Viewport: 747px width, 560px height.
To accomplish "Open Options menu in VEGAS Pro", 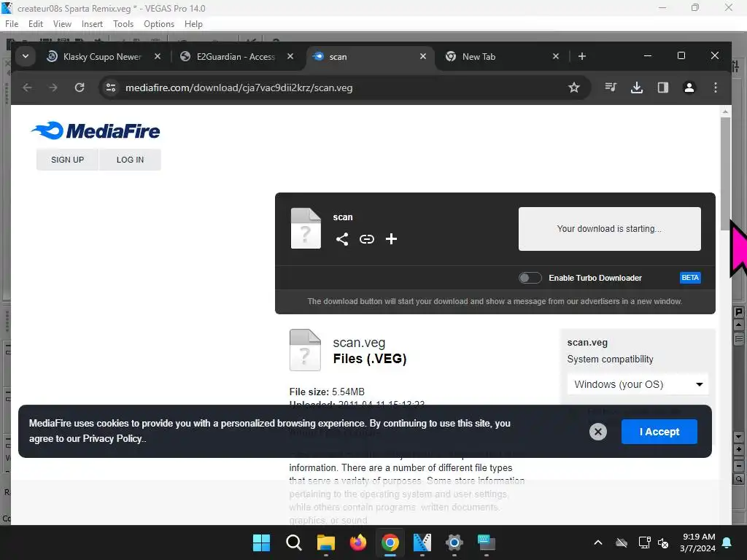I will point(158,24).
